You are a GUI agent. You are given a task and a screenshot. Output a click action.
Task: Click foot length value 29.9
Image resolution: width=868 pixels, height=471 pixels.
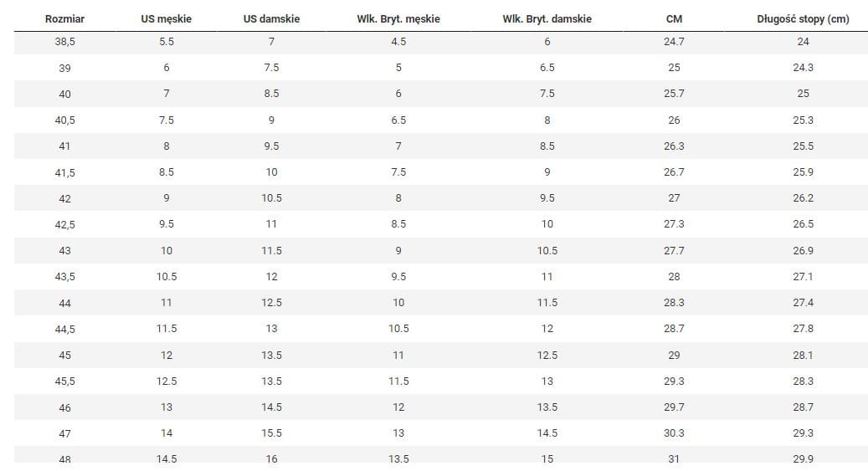[x=803, y=459]
